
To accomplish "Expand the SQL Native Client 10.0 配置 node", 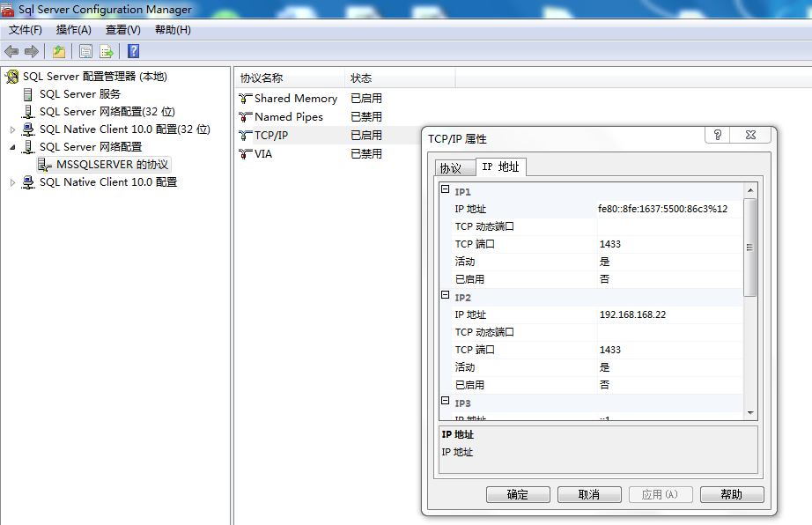I will pyautogui.click(x=13, y=182).
